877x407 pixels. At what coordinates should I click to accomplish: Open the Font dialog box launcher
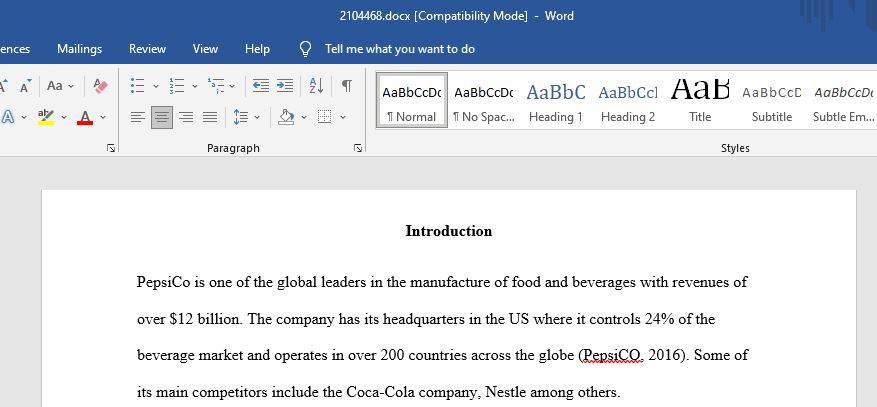(111, 148)
